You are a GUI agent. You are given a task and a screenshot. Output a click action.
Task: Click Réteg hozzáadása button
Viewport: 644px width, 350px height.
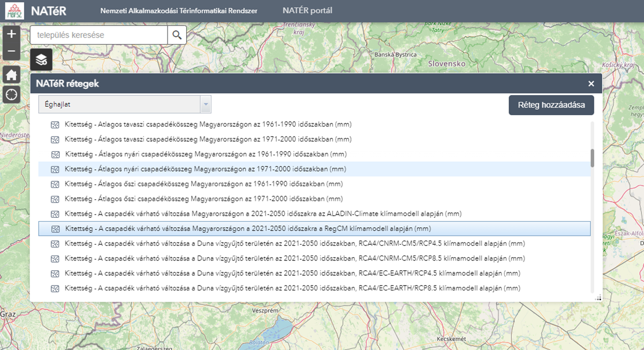[551, 105]
